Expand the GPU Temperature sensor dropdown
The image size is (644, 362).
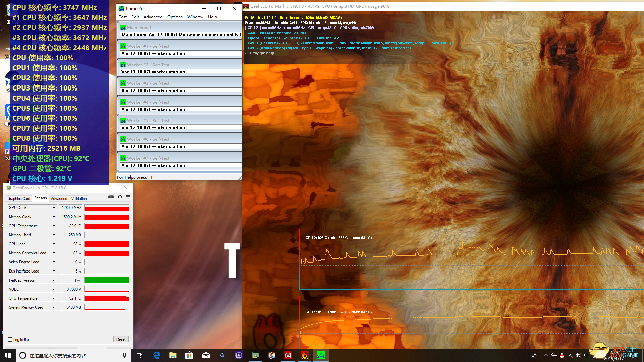[x=54, y=226]
